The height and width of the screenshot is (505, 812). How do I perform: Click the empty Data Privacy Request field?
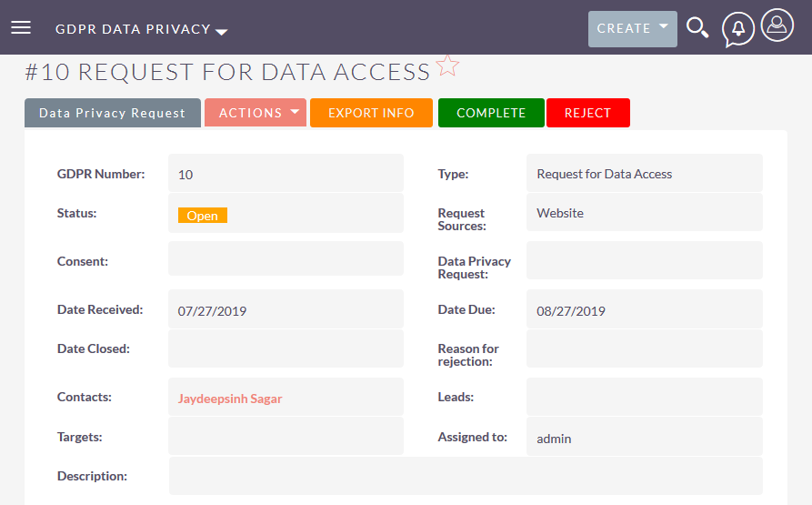pyautogui.click(x=644, y=260)
